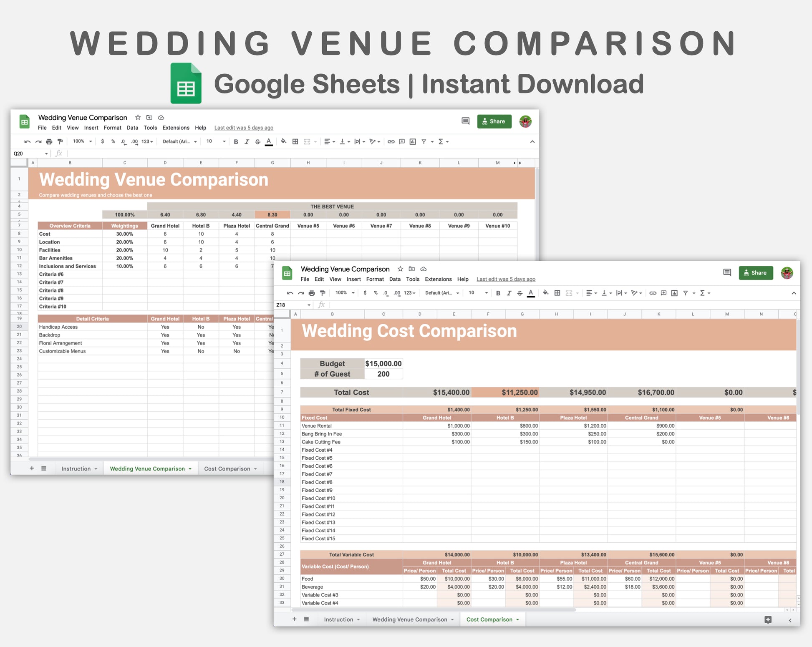This screenshot has width=812, height=647.
Task: Click Explore icon at bottom right of front window
Action: [x=768, y=619]
